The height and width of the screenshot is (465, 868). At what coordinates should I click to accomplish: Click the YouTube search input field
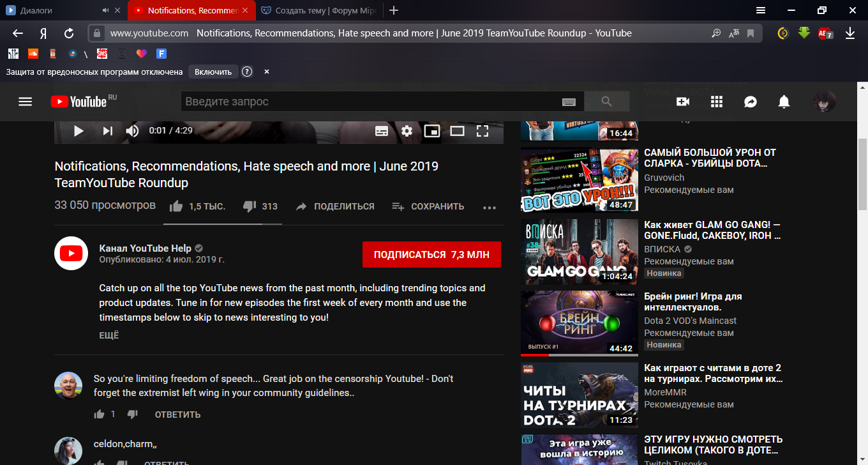370,102
